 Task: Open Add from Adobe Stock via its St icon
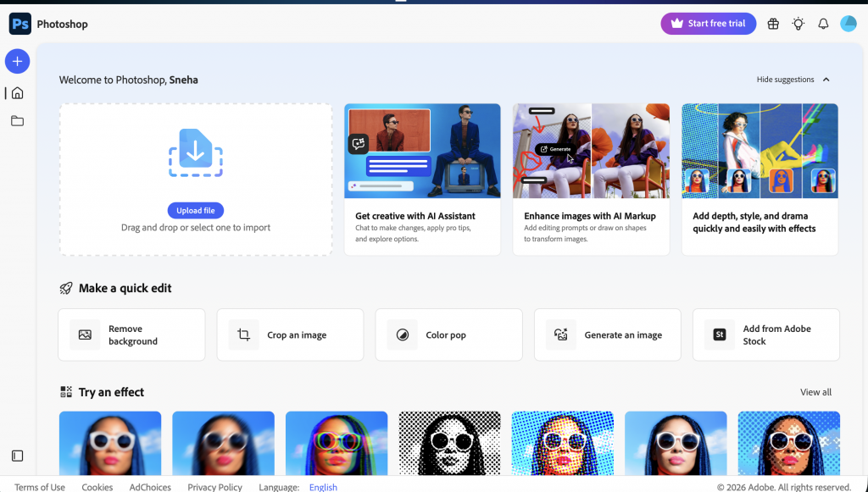[x=719, y=334]
